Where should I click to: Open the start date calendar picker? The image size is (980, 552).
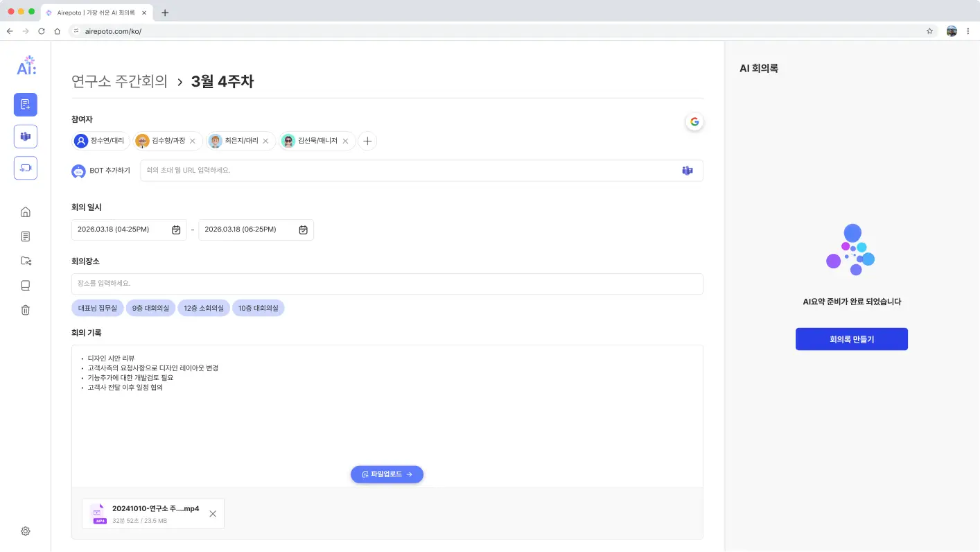(176, 230)
